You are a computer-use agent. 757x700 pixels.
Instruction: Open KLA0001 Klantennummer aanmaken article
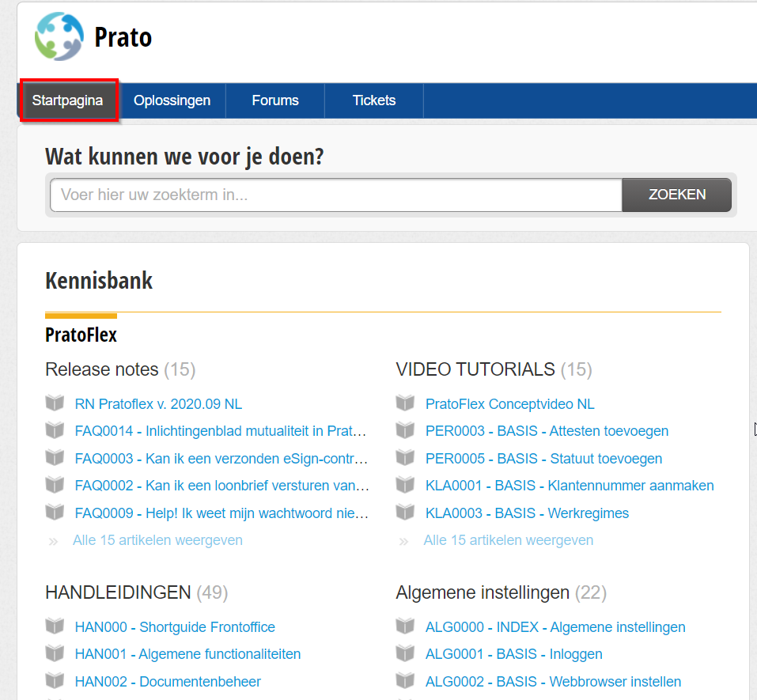pyautogui.click(x=570, y=486)
